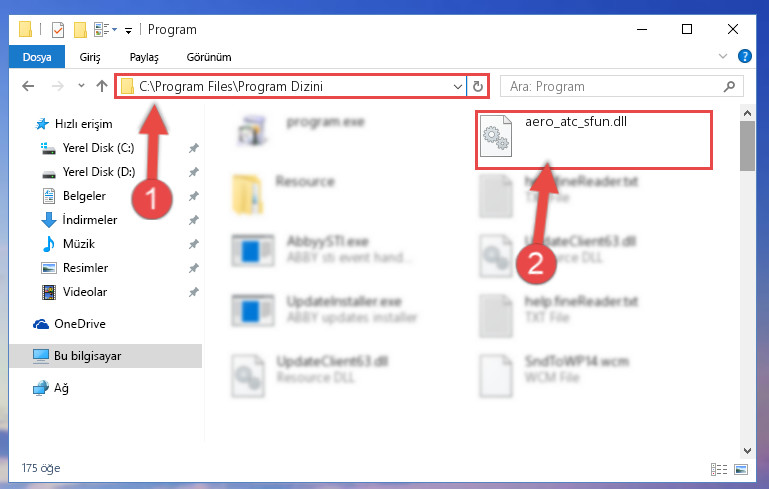Go back with the left arrow
This screenshot has height=489, width=769.
(28, 86)
